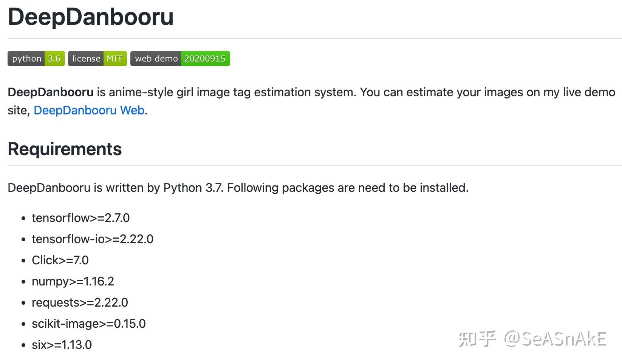622x364 pixels.
Task: Click the @SeASnAkE watermark name
Action: [555, 339]
